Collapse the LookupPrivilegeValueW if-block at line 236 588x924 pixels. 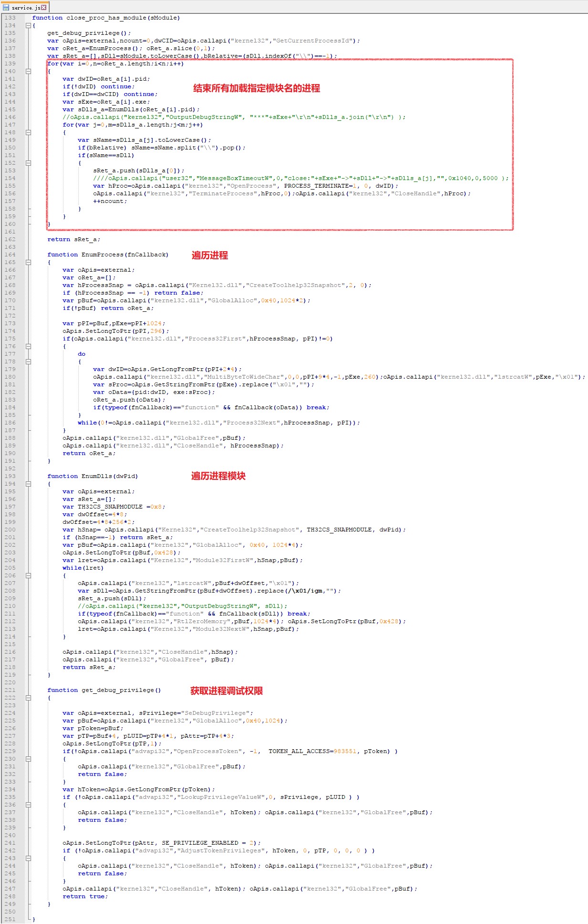28,805
